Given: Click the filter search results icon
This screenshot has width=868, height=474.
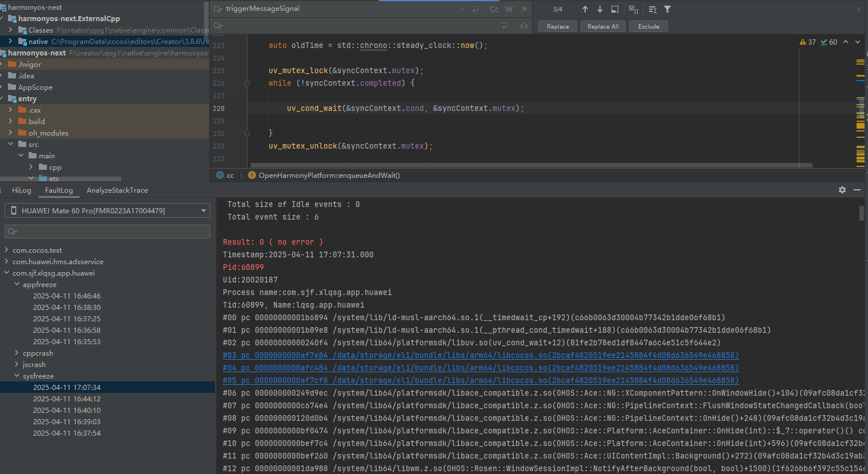Looking at the screenshot, I should point(667,9).
